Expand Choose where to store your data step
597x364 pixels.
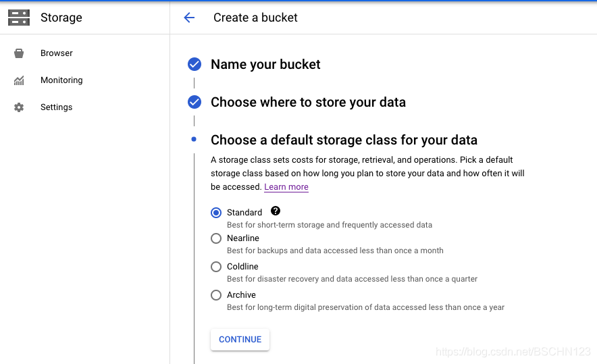coord(308,102)
